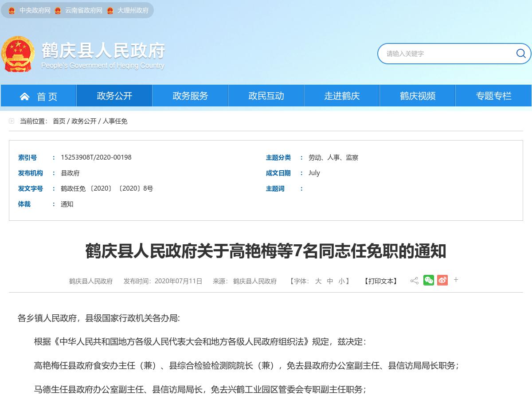Click the emblem icon beside 中央政府网

point(11,10)
